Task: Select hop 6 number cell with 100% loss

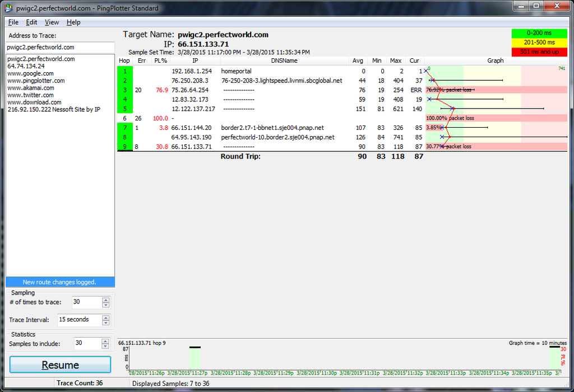Action: pos(125,119)
